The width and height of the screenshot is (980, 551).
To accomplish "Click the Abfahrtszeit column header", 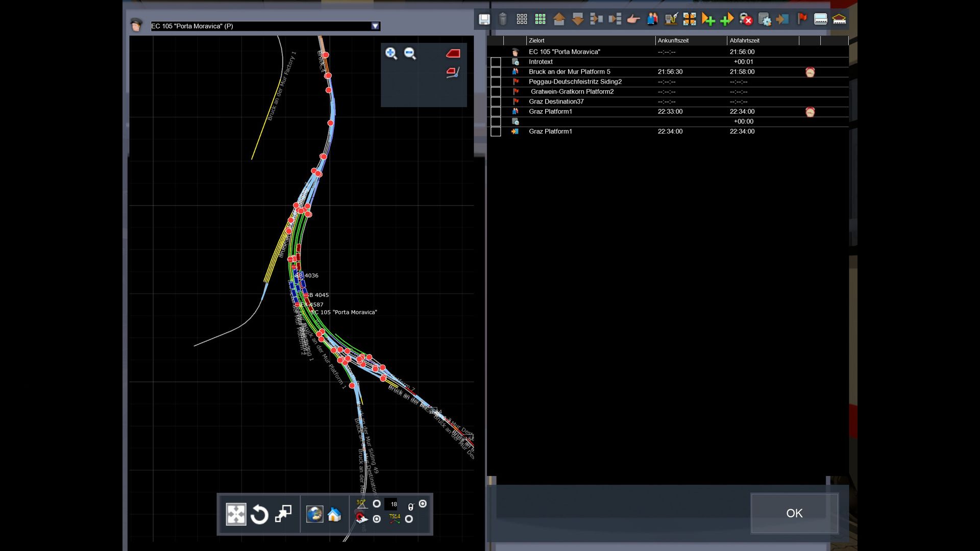I will point(744,40).
